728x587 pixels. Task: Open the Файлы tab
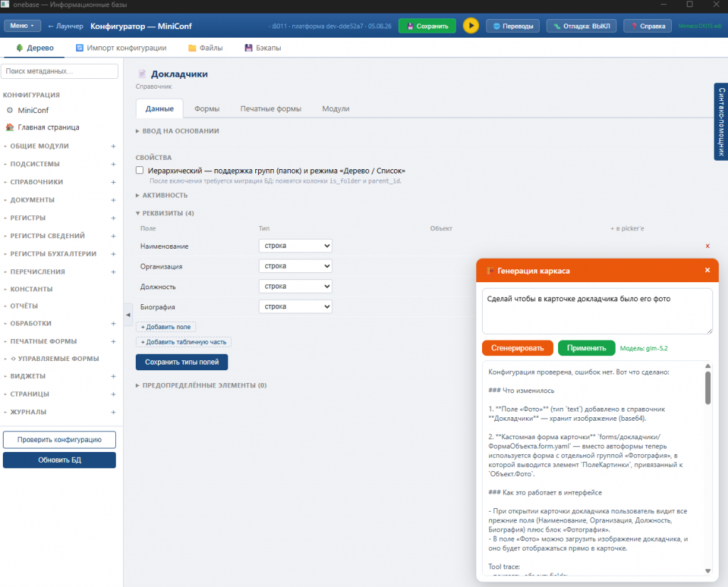click(205, 48)
